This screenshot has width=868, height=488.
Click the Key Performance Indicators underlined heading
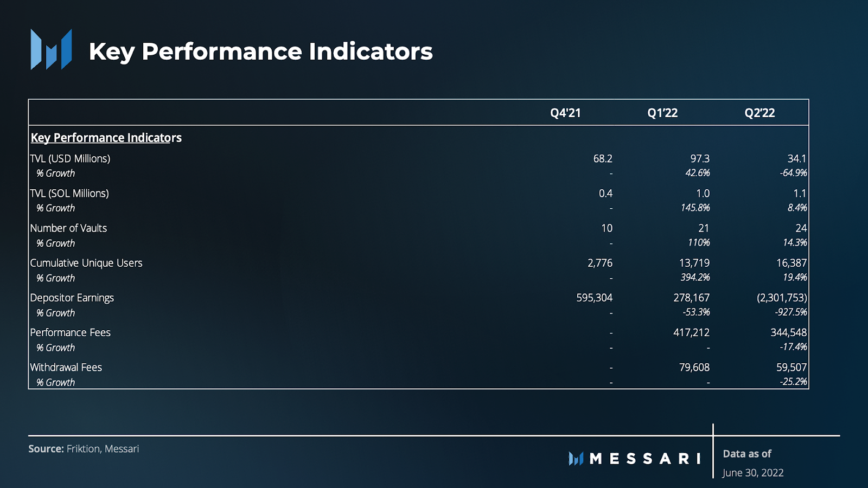[x=106, y=138]
